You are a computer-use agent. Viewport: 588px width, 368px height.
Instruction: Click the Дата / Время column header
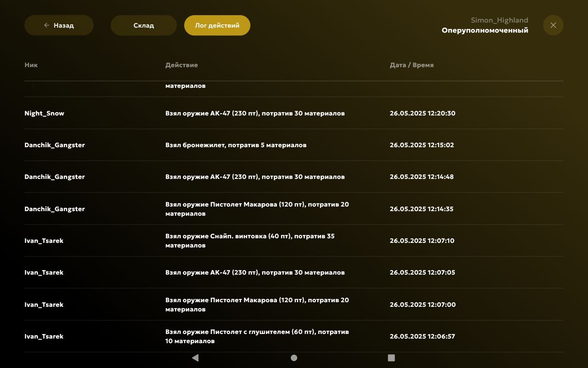[x=412, y=65]
